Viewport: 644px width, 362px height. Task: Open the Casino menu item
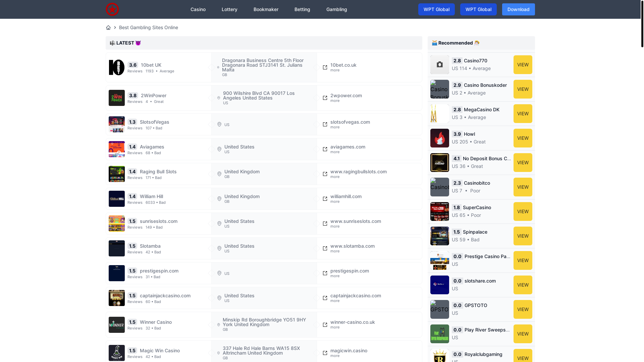(198, 9)
